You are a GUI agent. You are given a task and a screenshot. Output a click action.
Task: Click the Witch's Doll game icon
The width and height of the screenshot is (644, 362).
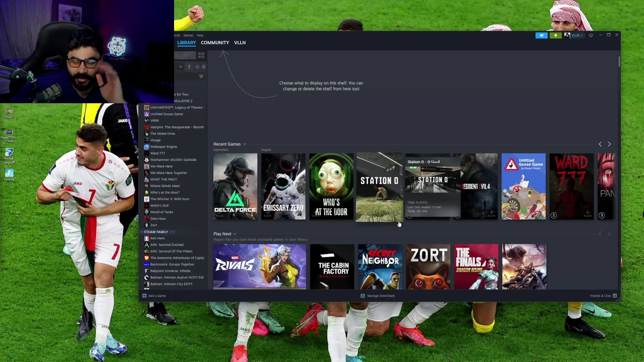pyautogui.click(x=146, y=206)
